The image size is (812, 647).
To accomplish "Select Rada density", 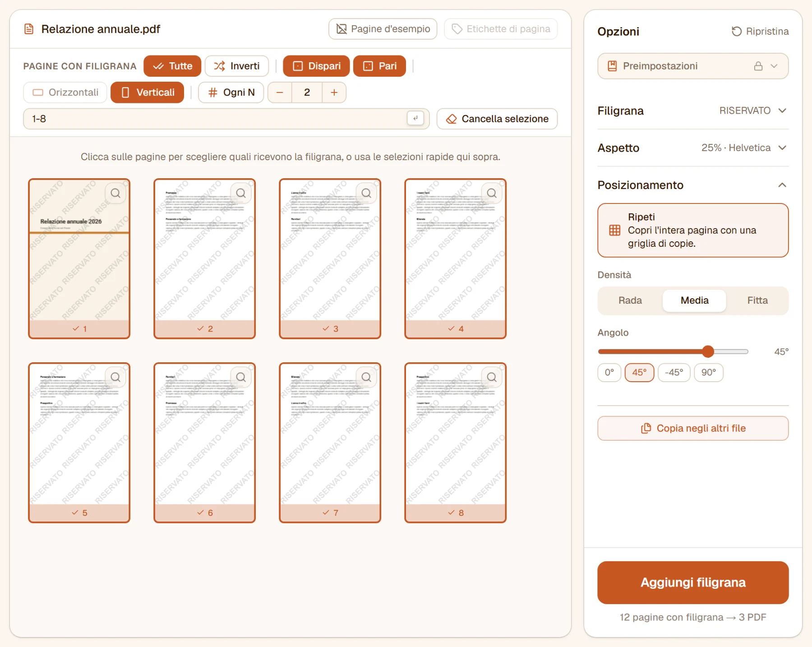I will (630, 300).
